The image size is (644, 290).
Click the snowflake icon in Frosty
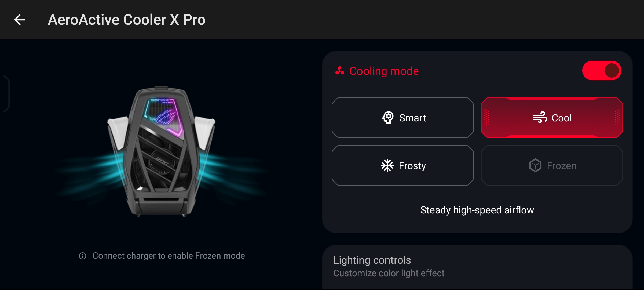[387, 165]
